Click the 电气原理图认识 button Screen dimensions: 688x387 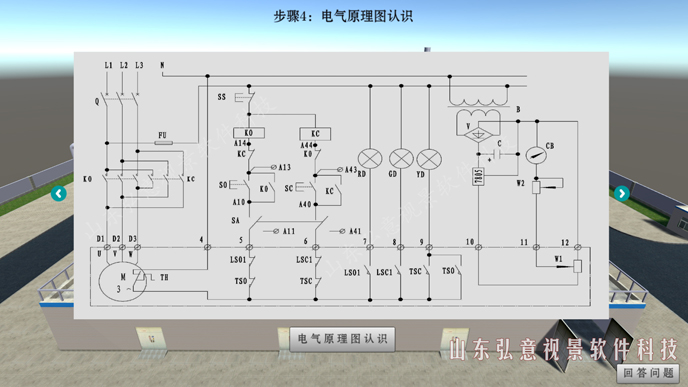coord(342,339)
